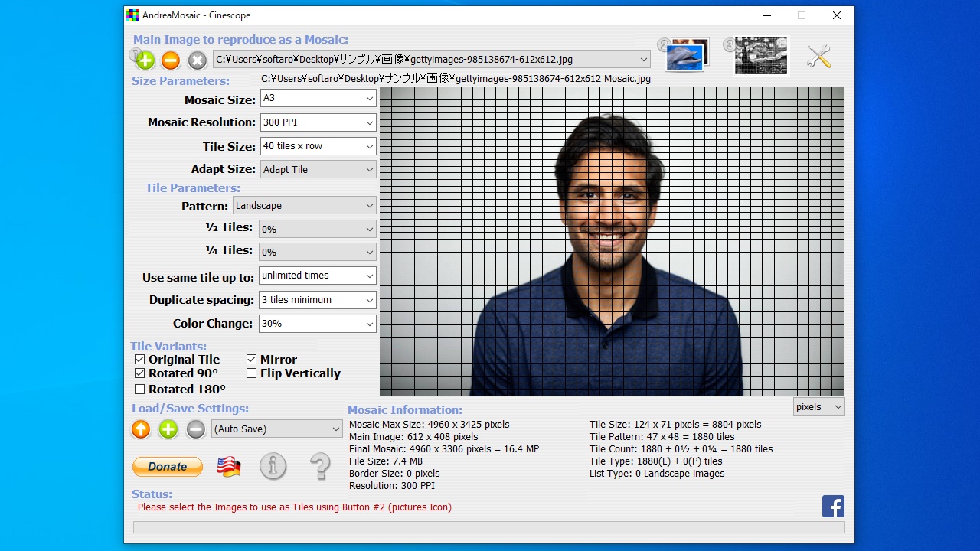980x551 pixels.
Task: Click the gray clear image list button
Action: [198, 60]
